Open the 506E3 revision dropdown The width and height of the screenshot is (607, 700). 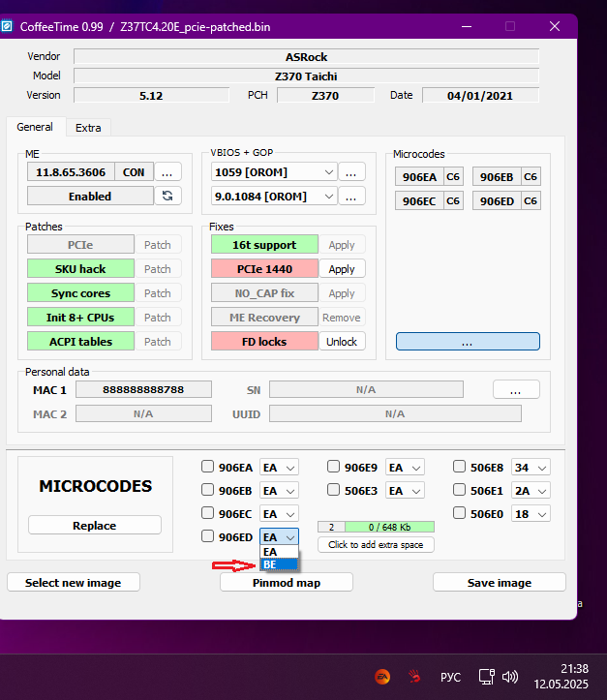[405, 491]
